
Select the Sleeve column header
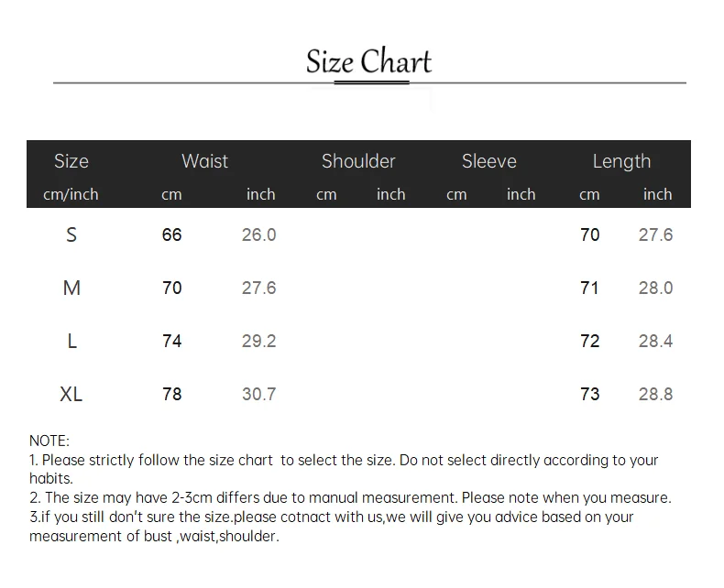coord(489,161)
